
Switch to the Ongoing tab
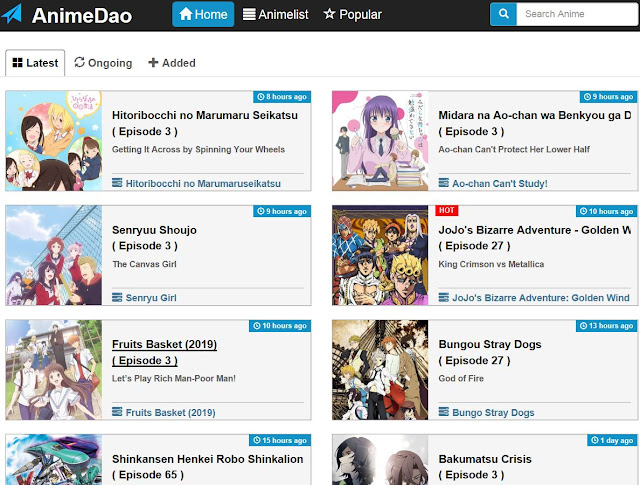(103, 63)
